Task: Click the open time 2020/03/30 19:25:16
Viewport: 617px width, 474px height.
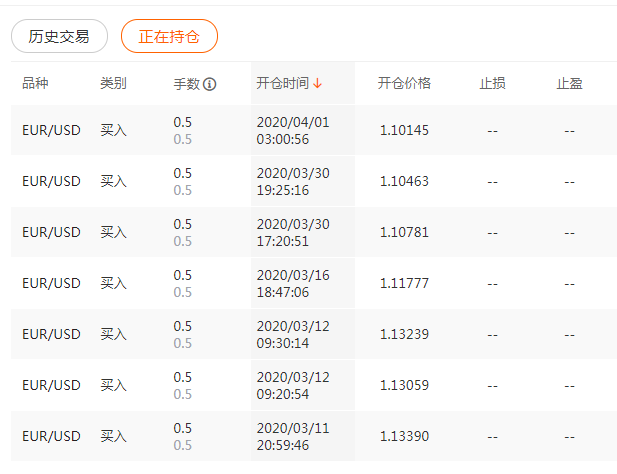Action: pyautogui.click(x=293, y=182)
